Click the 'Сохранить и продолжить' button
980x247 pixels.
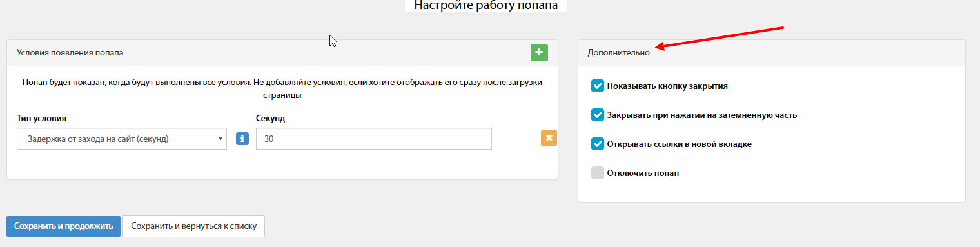click(63, 226)
